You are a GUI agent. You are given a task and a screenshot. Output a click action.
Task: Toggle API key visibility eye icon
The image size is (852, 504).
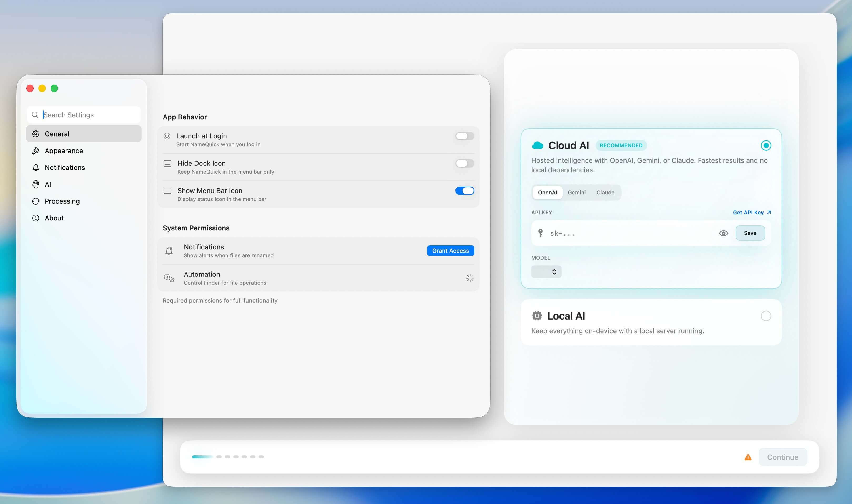tap(723, 233)
